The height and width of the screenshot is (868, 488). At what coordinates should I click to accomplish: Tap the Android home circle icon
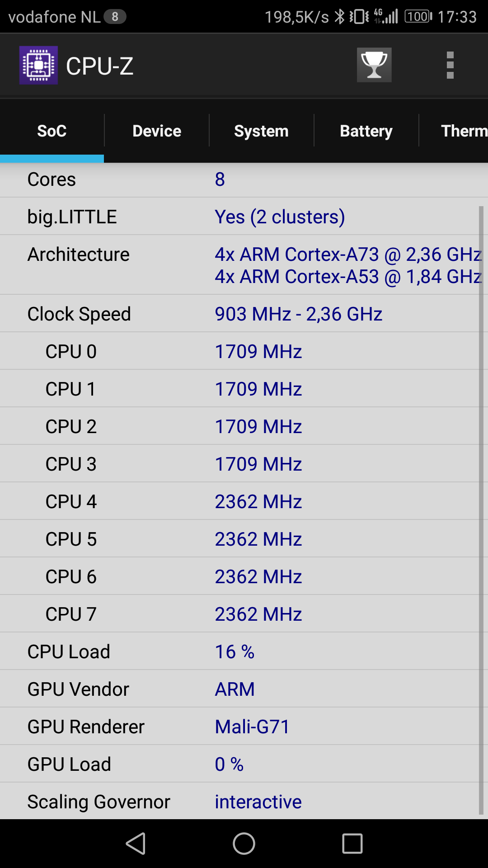pyautogui.click(x=244, y=844)
